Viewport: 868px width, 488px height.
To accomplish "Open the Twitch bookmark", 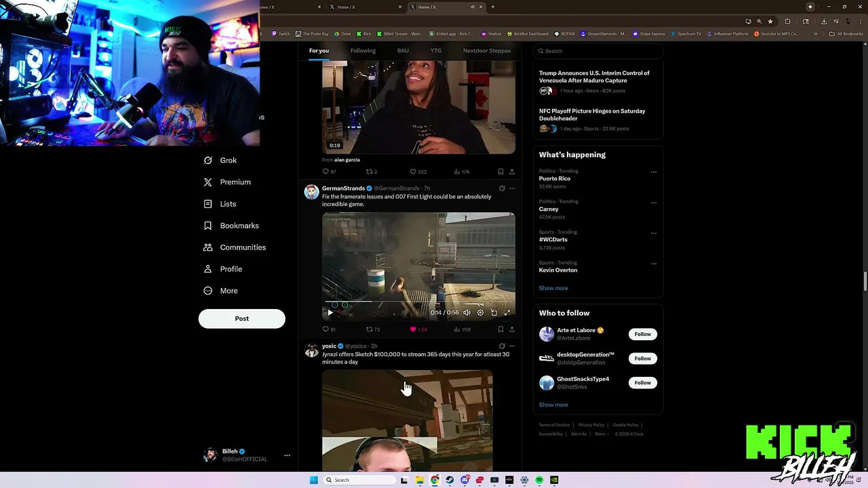I will 281,33.
